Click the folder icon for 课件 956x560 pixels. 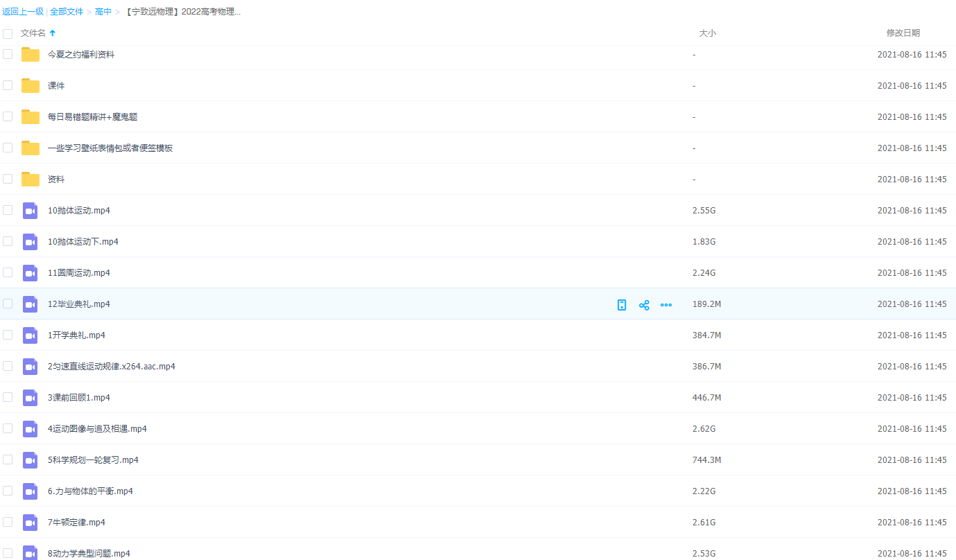(x=31, y=86)
